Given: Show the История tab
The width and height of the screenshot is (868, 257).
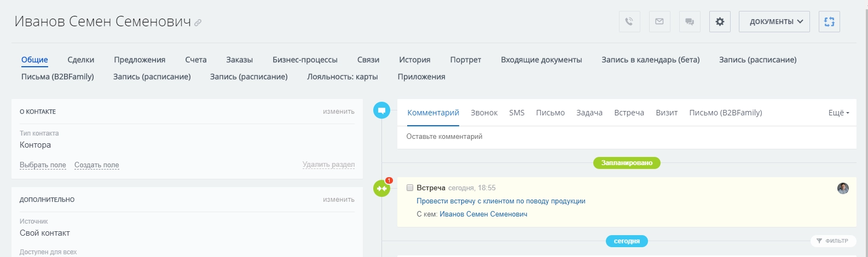Looking at the screenshot, I should pos(415,60).
